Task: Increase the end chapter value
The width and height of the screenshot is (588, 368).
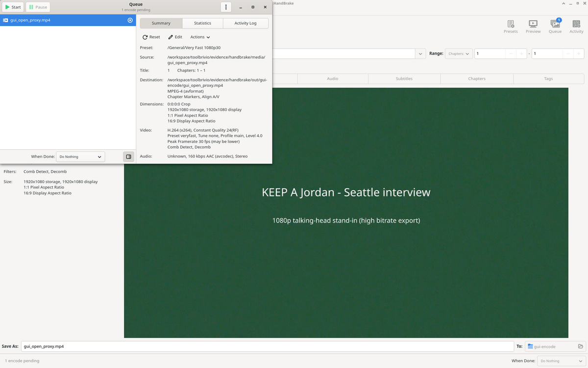Action: tap(579, 53)
